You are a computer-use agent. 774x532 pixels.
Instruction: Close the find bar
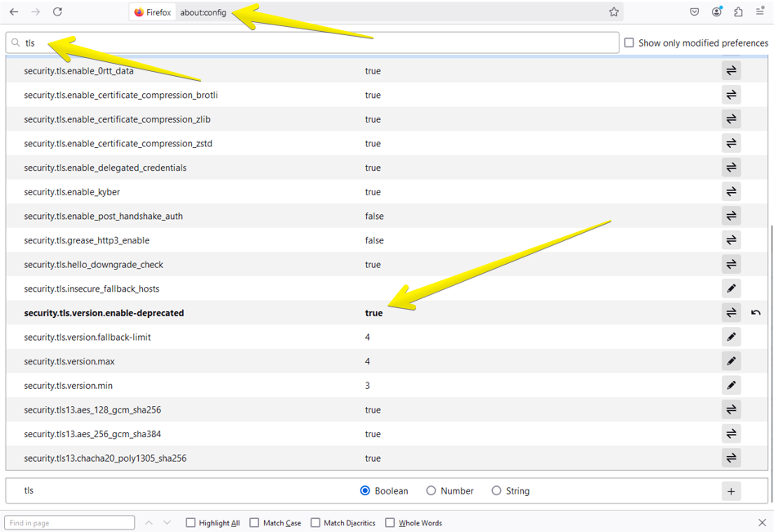pos(762,523)
